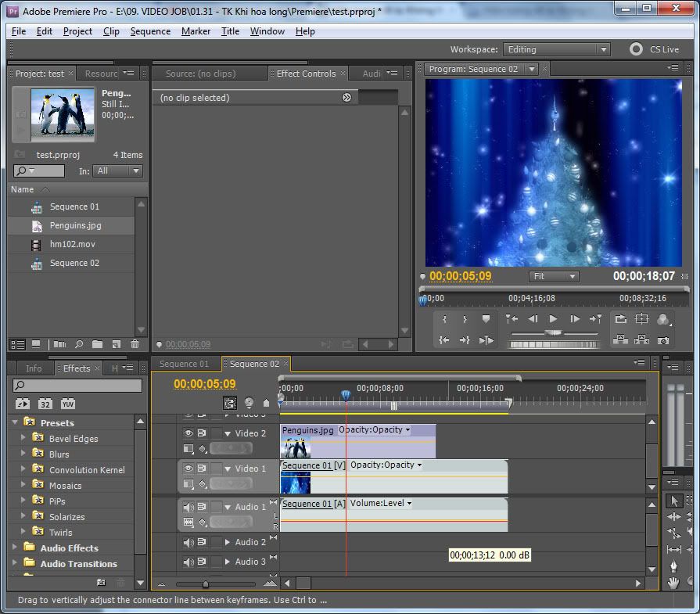Image resolution: width=700 pixels, height=614 pixels.
Task: Switch to the Info panel tab
Action: pyautogui.click(x=34, y=368)
